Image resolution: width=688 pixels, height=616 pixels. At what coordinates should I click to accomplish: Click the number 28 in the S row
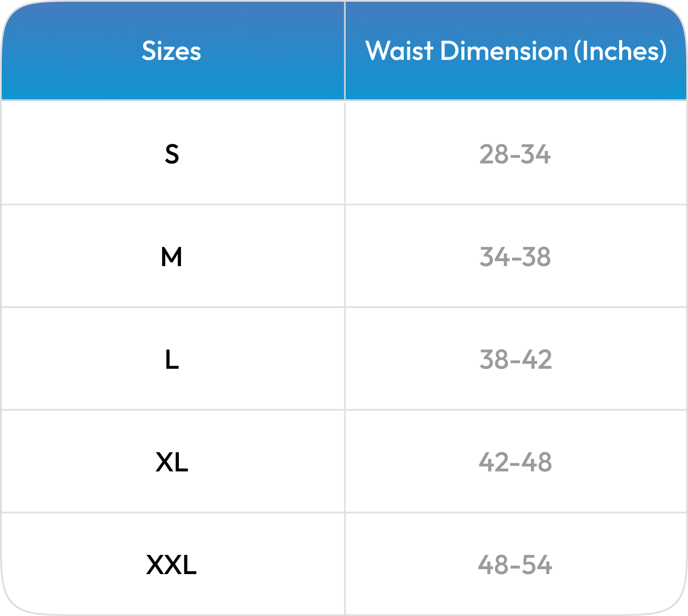493,154
